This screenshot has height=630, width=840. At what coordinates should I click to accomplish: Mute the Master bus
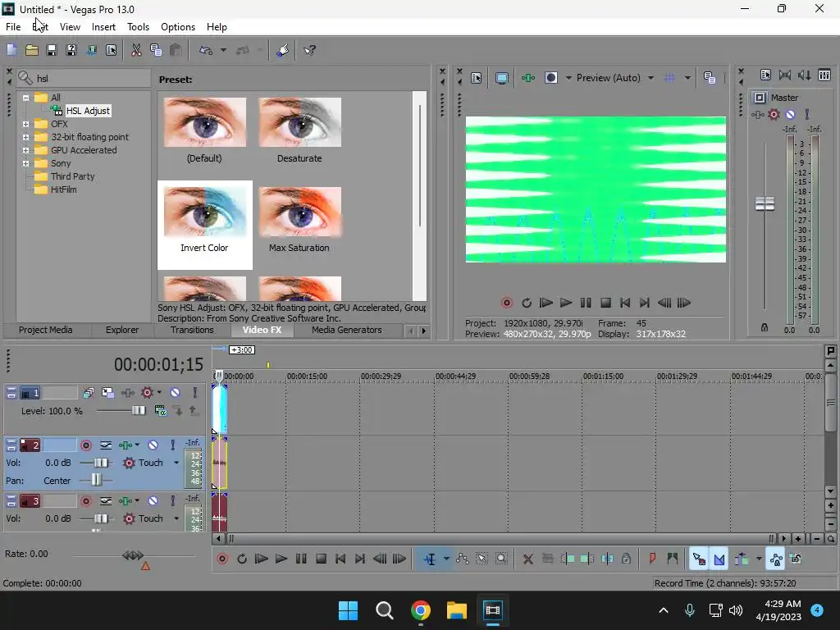tap(791, 114)
